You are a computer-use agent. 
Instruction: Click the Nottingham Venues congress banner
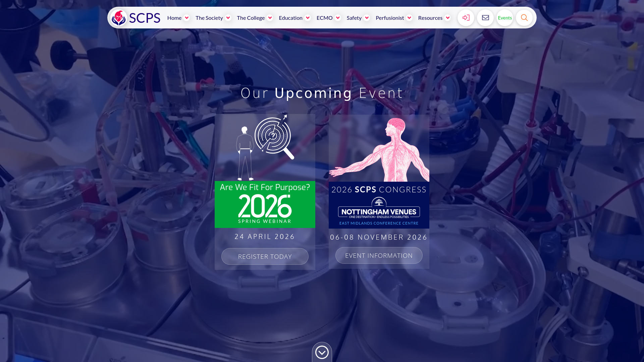pos(379,205)
